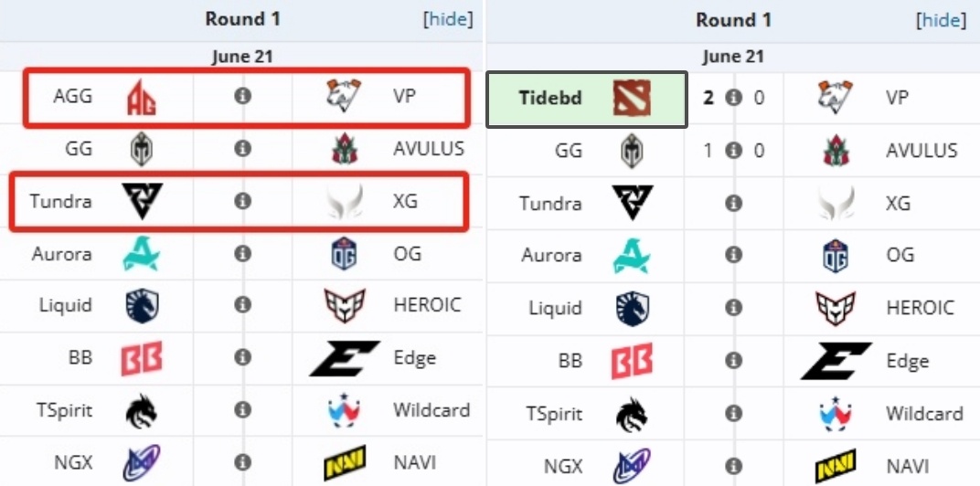Click the AGG team logo

pyautogui.click(x=142, y=97)
